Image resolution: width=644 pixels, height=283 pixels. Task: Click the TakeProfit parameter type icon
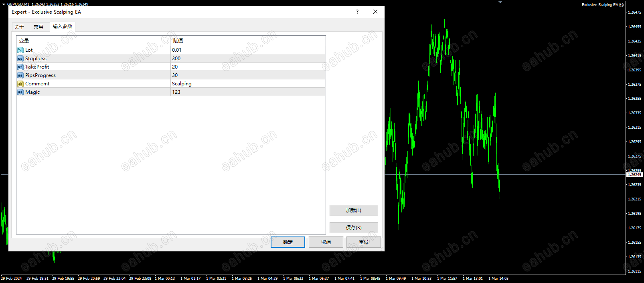(20, 67)
